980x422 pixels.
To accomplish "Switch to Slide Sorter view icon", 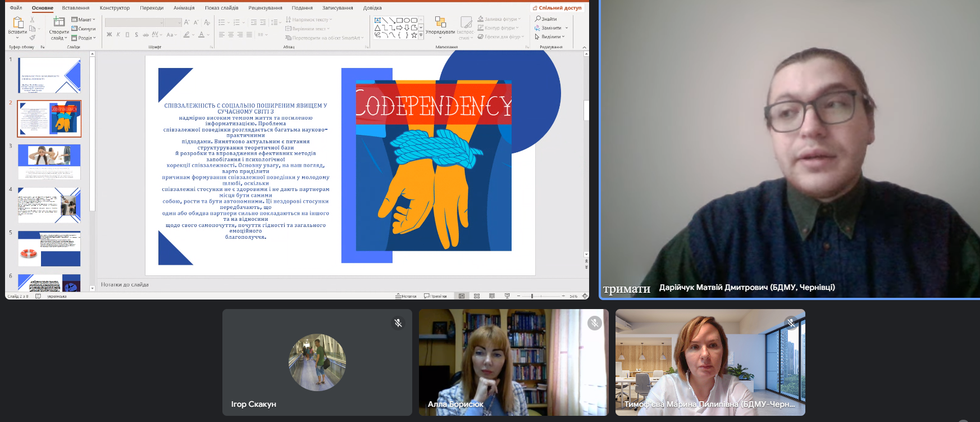I will pyautogui.click(x=477, y=296).
